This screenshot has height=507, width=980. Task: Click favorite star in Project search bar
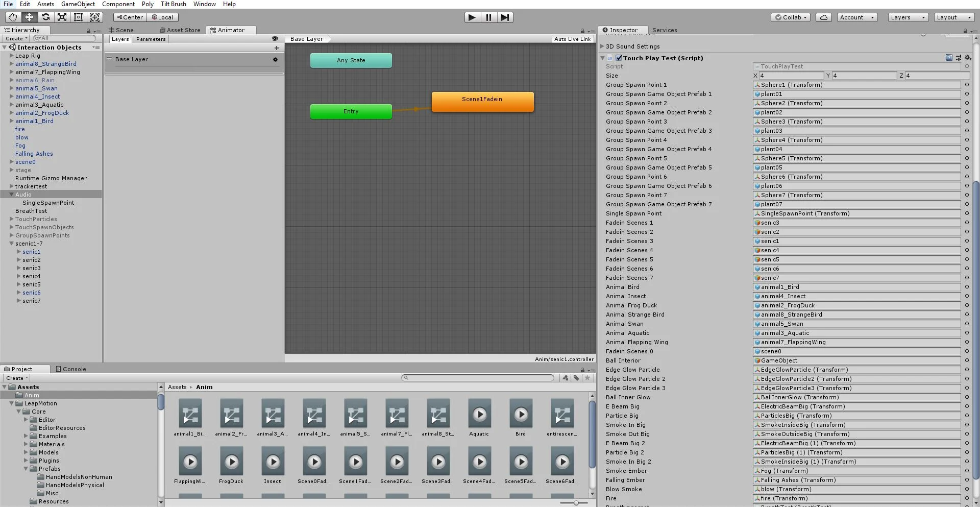tap(587, 378)
